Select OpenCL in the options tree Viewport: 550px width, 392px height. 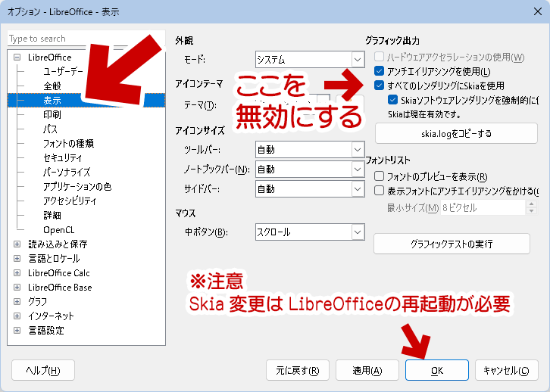59,230
